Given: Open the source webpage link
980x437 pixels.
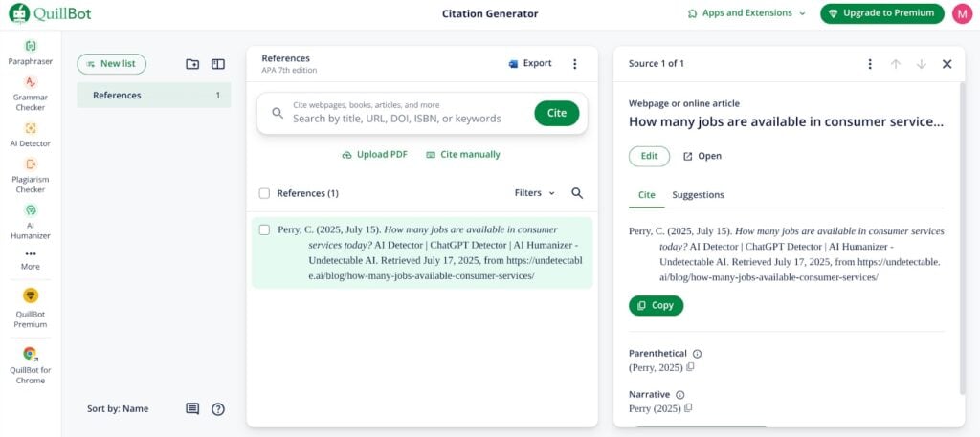Looking at the screenshot, I should tap(702, 156).
